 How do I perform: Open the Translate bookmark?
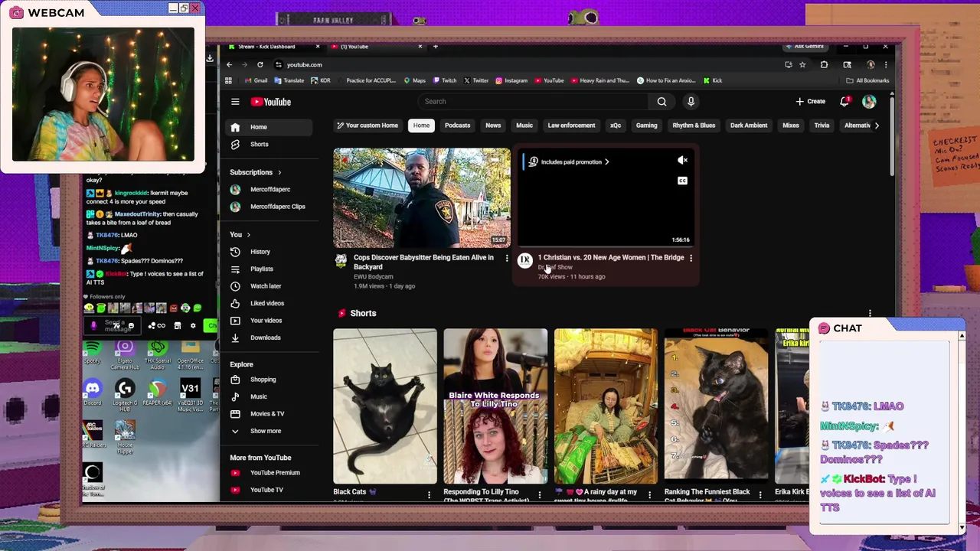(289, 80)
